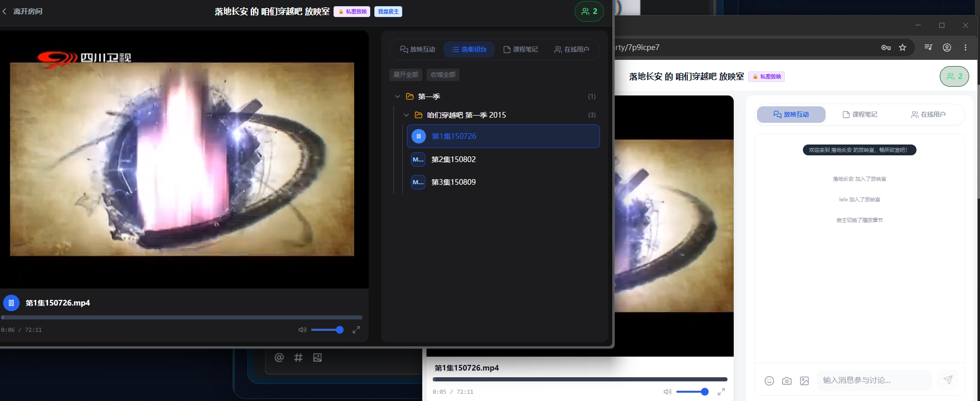Collapse the 第一季 folder chevron

[398, 97]
